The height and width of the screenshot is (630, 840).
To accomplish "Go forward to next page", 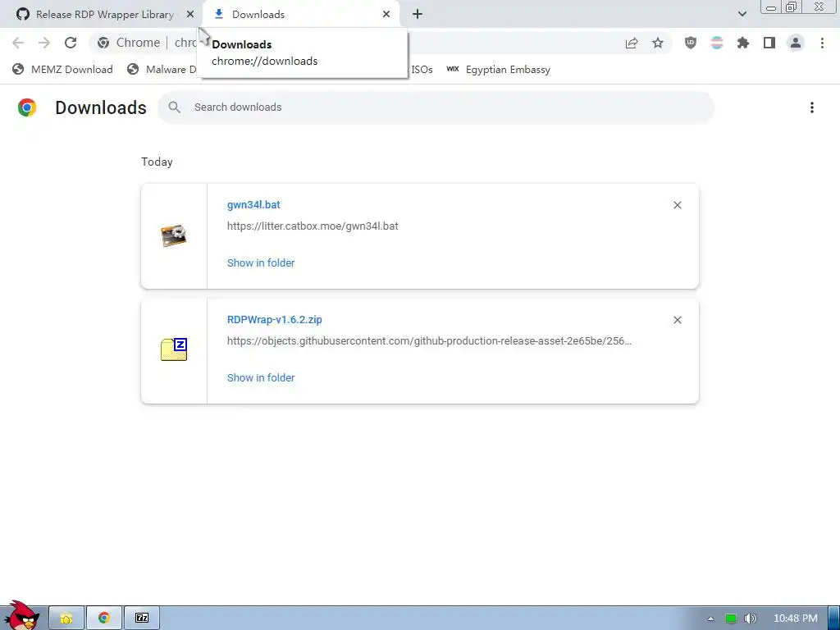I will coord(44,43).
